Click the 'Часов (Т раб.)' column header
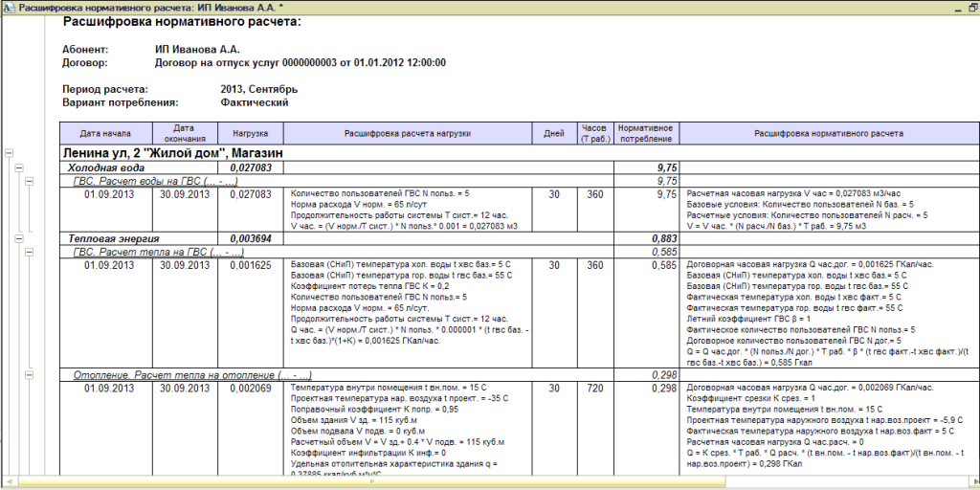Viewport: 980px width, 490px height. (595, 133)
